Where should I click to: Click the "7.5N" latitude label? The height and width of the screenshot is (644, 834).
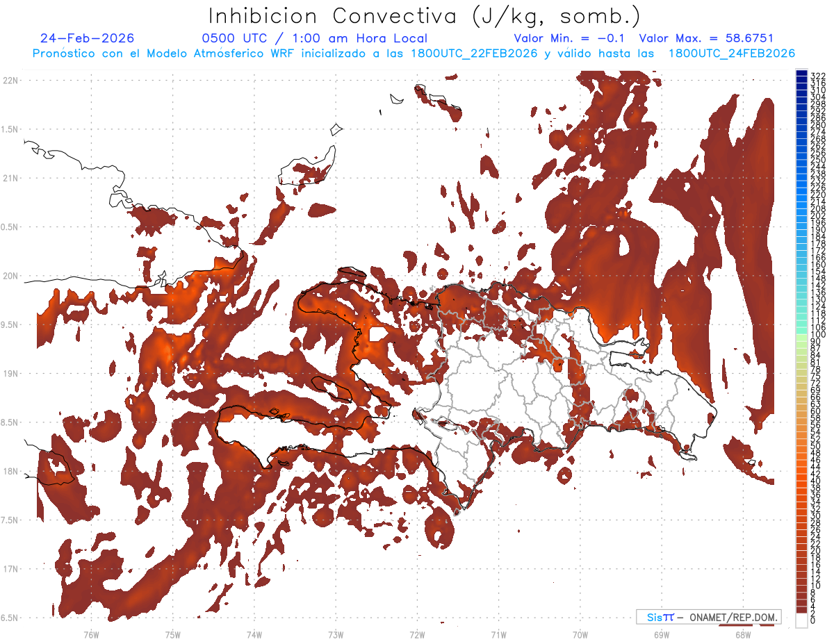(10, 520)
